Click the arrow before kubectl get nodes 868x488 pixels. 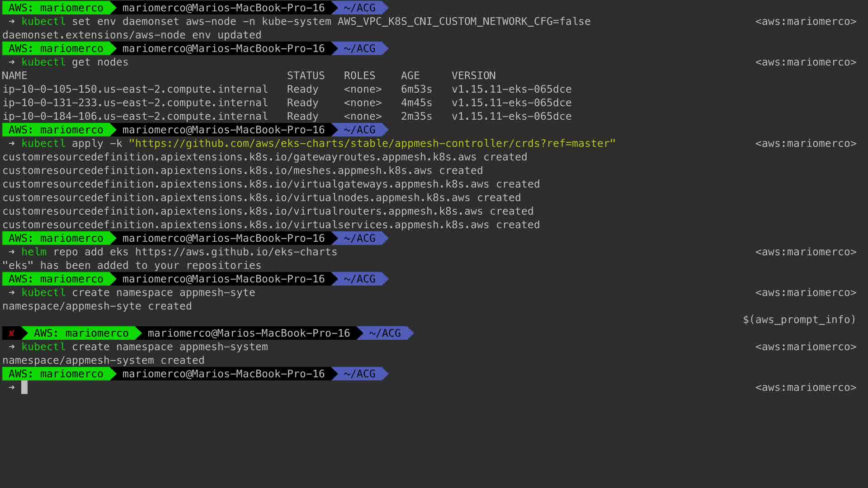click(x=12, y=62)
